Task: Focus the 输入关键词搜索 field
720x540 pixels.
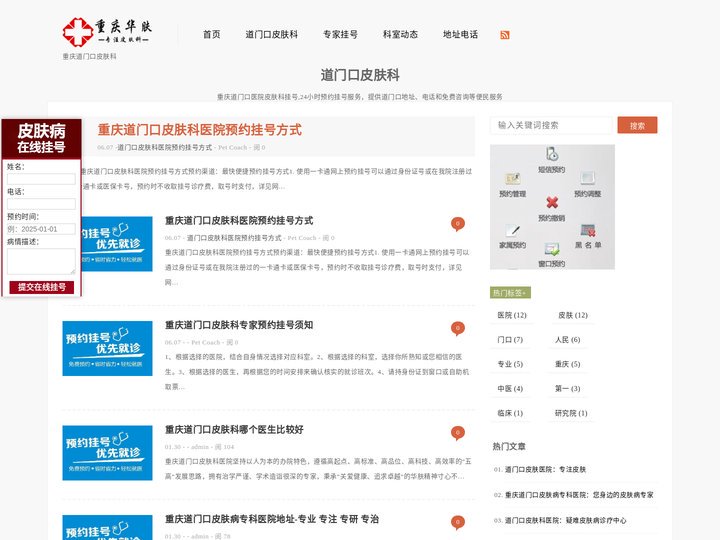Action: click(551, 125)
